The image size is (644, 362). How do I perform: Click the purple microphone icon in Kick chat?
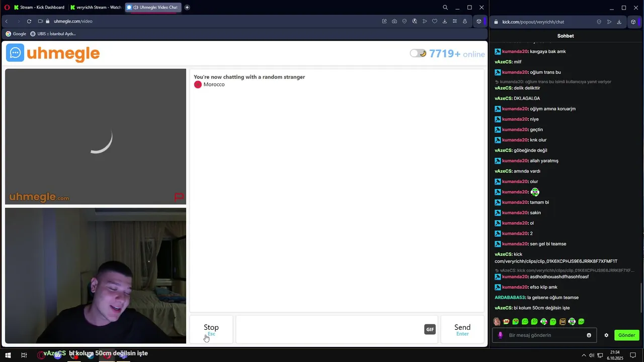tap(500, 335)
